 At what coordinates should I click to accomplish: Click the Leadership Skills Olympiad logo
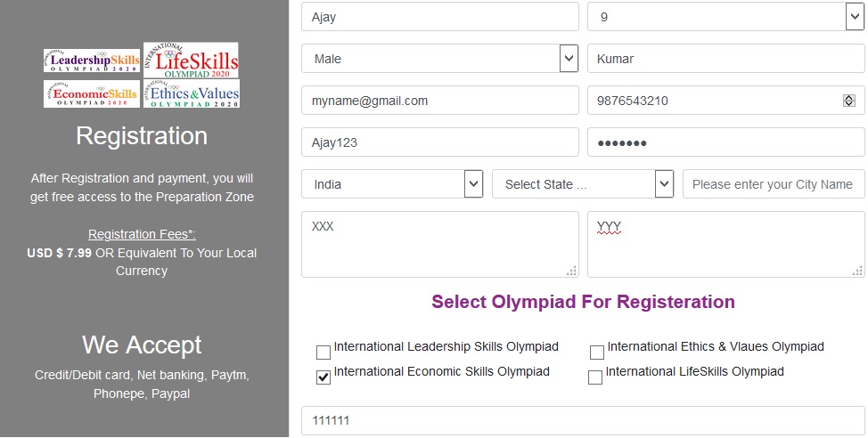[x=92, y=61]
